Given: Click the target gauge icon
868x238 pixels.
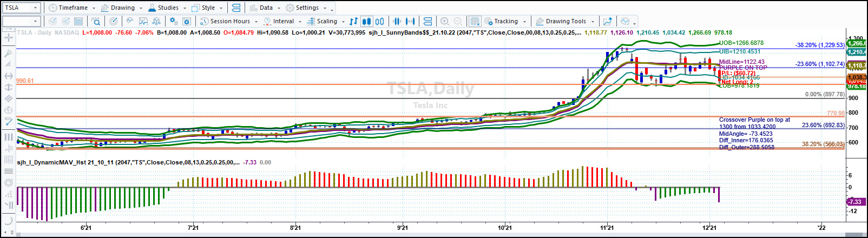Looking at the screenshot, I should pos(113,21).
